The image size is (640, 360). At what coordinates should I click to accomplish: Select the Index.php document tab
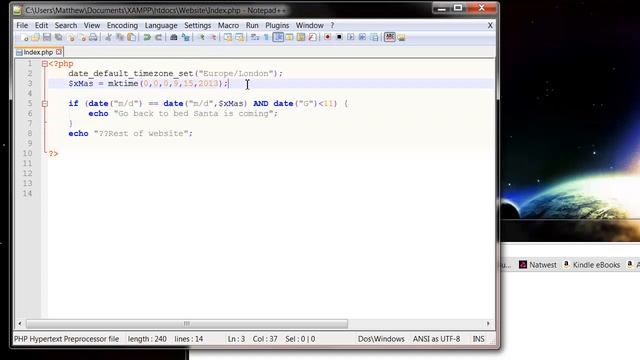pyautogui.click(x=38, y=52)
